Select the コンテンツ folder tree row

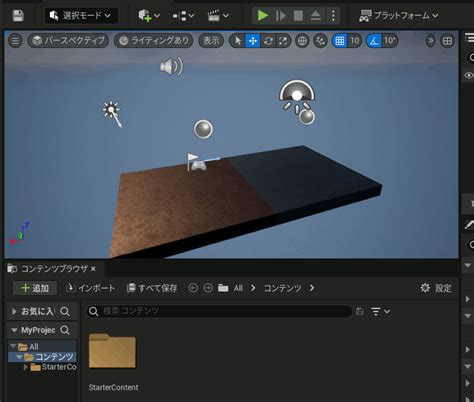pyautogui.click(x=42, y=357)
